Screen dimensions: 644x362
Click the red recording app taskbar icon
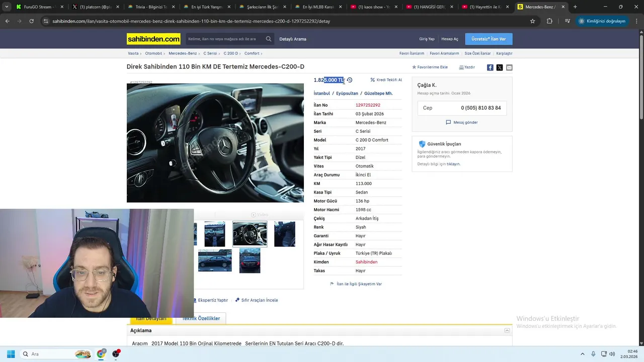pyautogui.click(x=116, y=354)
